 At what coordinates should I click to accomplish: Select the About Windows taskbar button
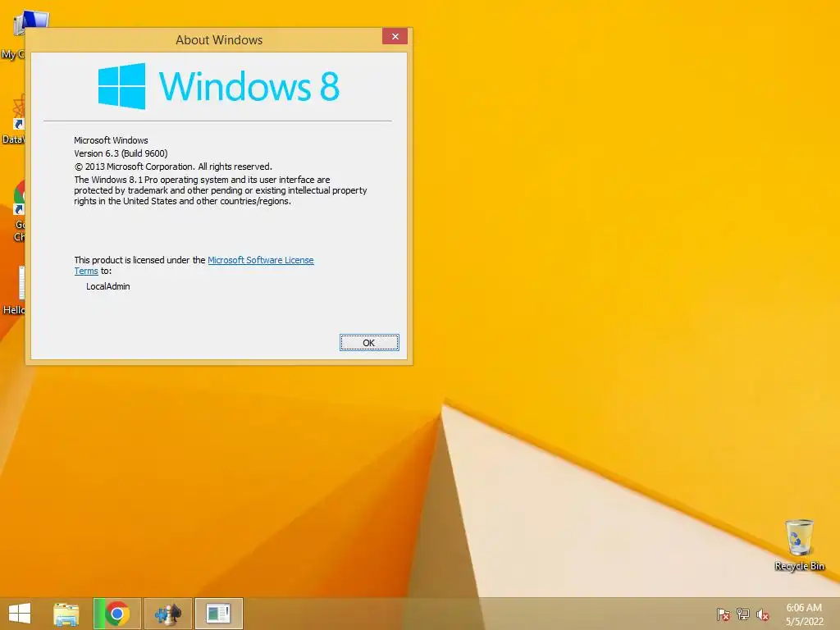tap(219, 614)
